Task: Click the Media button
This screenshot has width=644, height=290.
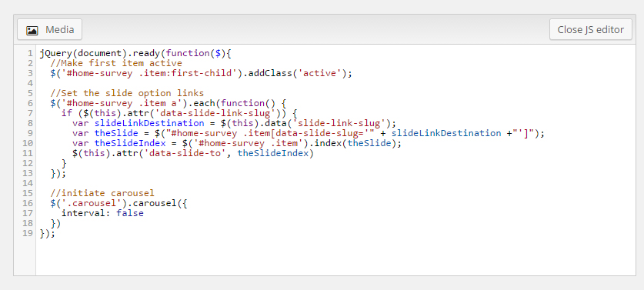Action: (49, 29)
